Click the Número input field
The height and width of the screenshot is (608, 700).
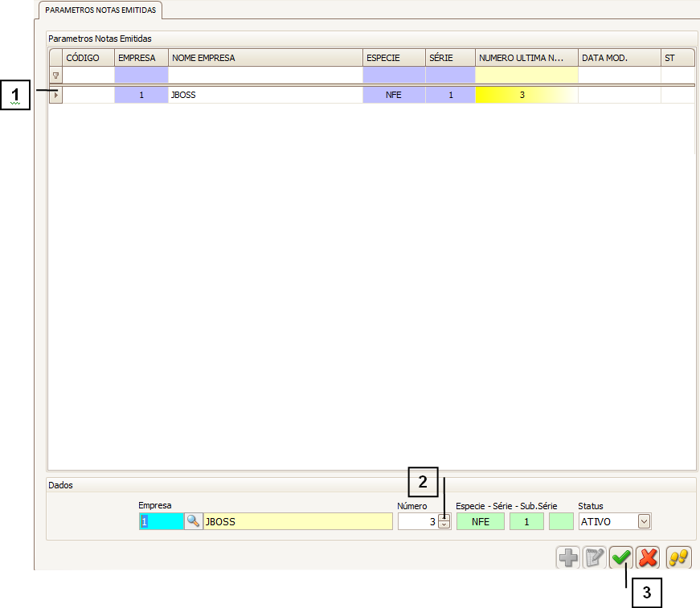point(417,521)
